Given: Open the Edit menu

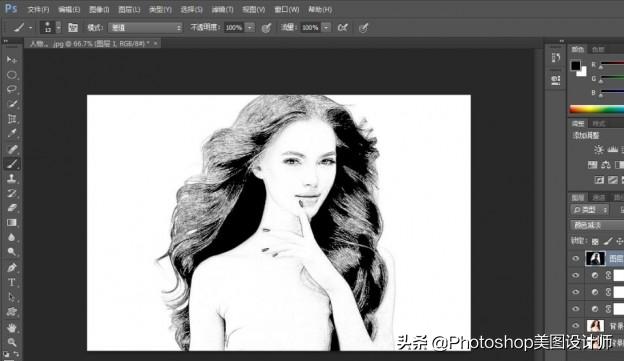Looking at the screenshot, I should tap(69, 10).
